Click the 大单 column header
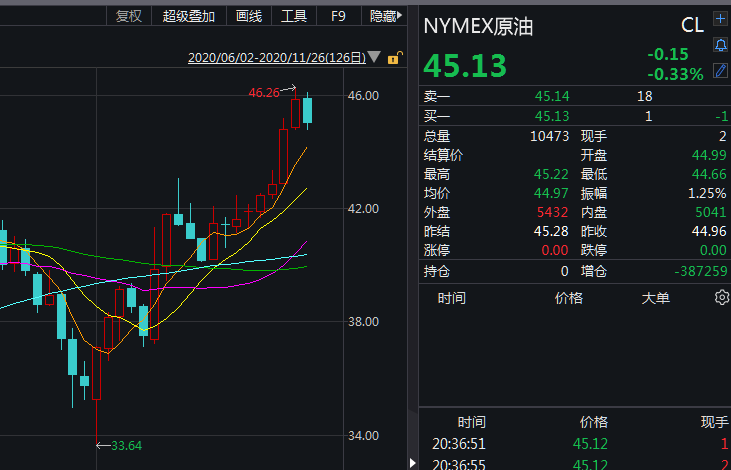731x470 pixels. (655, 298)
